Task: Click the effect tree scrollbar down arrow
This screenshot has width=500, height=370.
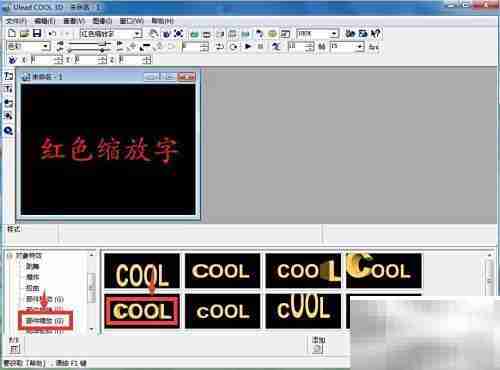Action: tap(92, 329)
